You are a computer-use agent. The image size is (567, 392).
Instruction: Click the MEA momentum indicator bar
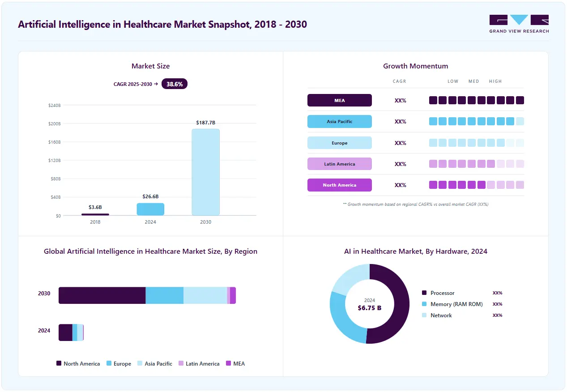click(x=477, y=100)
